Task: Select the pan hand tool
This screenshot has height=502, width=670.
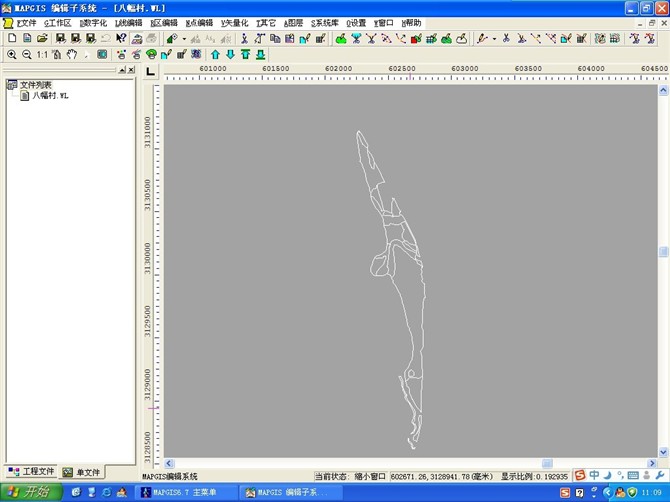Action: click(72, 54)
